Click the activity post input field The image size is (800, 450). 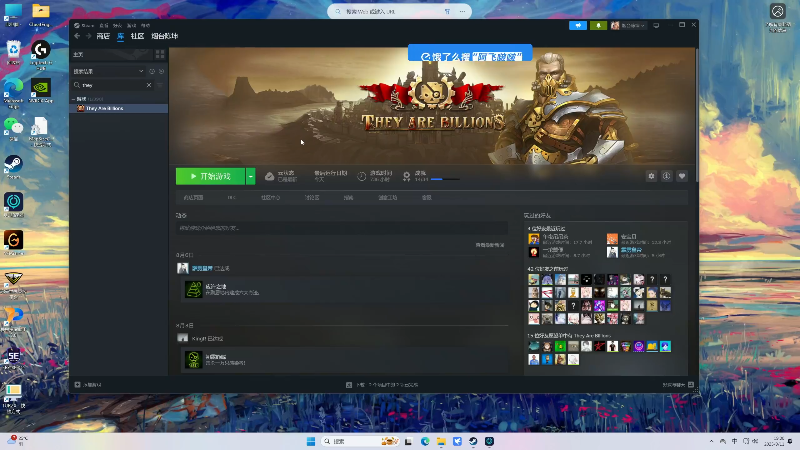(341, 228)
